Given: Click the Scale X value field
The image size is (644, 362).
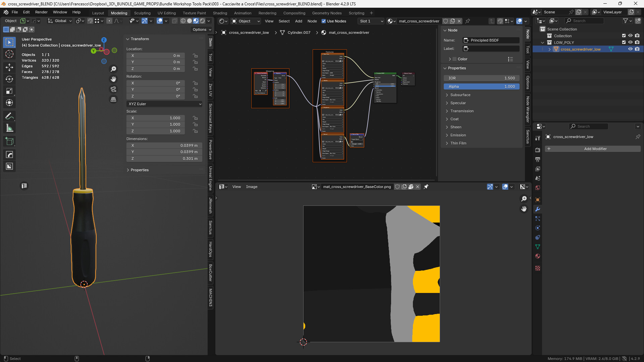Looking at the screenshot, I should point(155,118).
